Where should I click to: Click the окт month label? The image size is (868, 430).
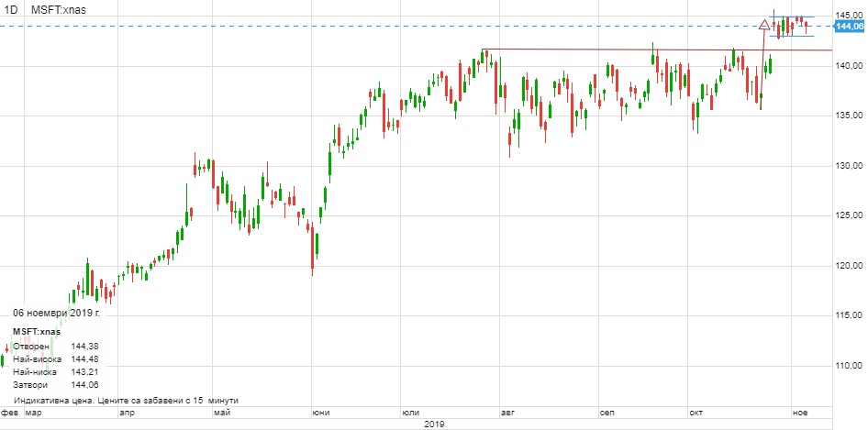696,413
